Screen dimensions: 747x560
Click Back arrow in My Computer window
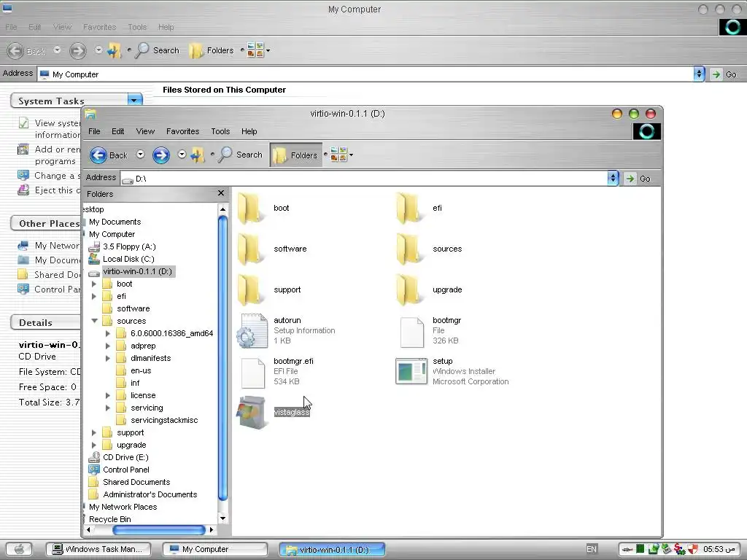pyautogui.click(x=15, y=50)
